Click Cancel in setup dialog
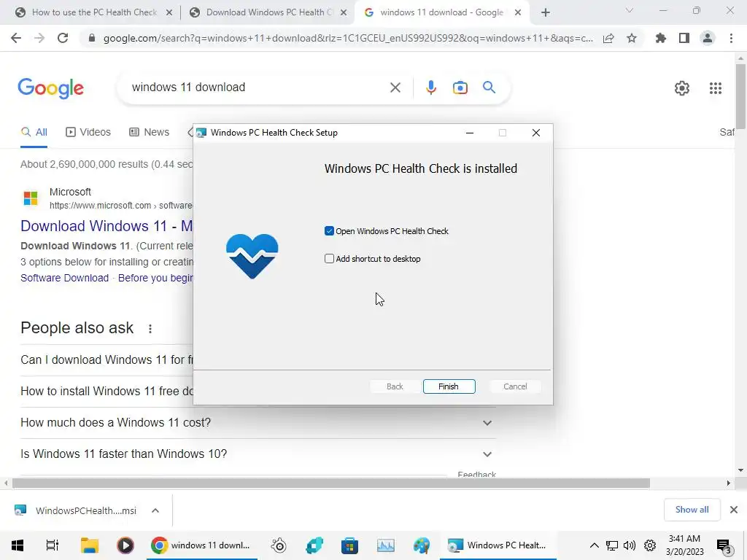This screenshot has height=560, width=747. (515, 386)
